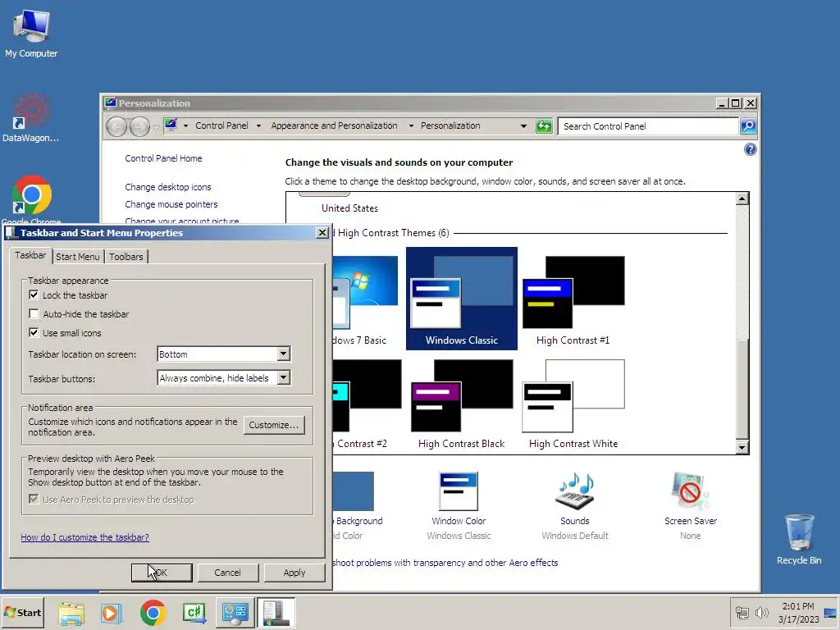Click the Apply button
Viewport: 840px width, 630px height.
click(294, 573)
